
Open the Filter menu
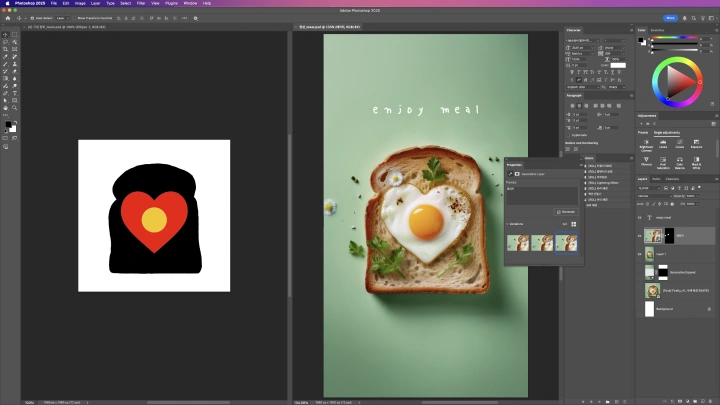[141, 3]
